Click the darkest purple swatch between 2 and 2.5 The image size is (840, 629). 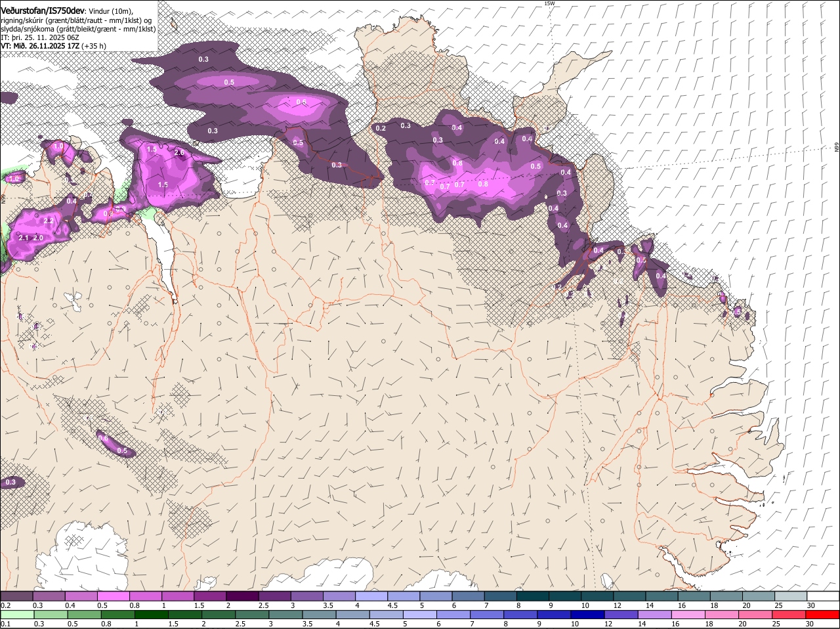pos(242,596)
